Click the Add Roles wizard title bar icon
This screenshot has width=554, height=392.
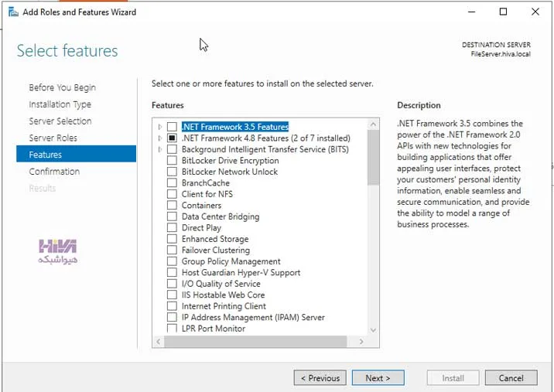point(13,12)
